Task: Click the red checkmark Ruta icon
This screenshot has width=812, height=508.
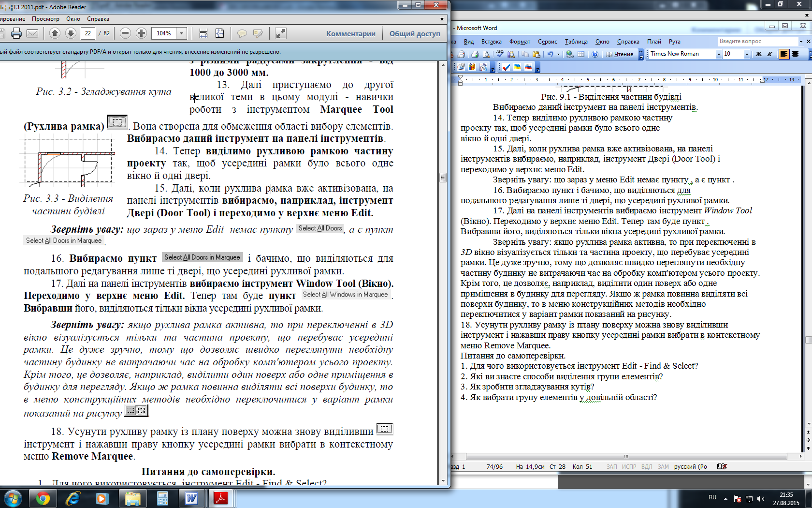Action: coord(506,67)
